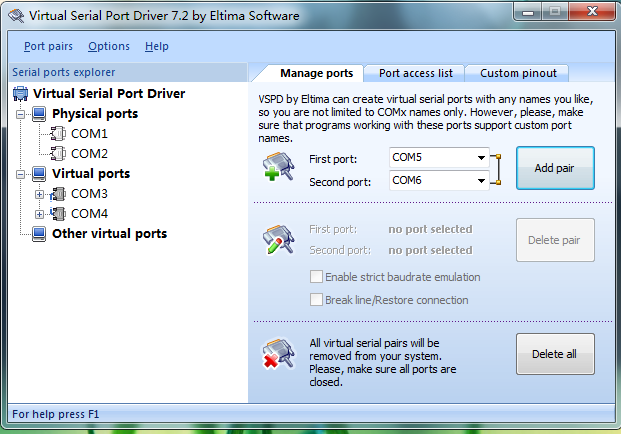621x434 pixels.
Task: Click the edit pair pencil icon
Action: point(279,240)
